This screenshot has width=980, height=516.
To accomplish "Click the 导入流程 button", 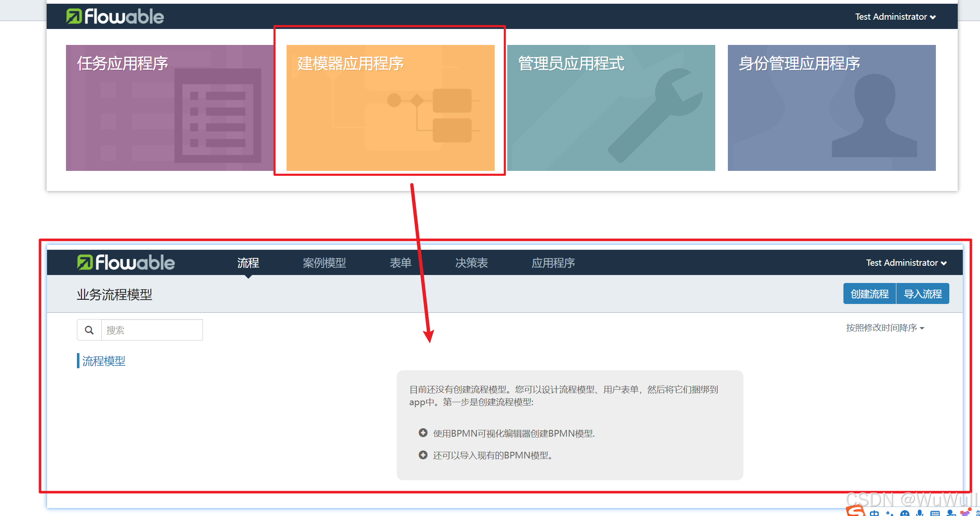I will tap(923, 293).
